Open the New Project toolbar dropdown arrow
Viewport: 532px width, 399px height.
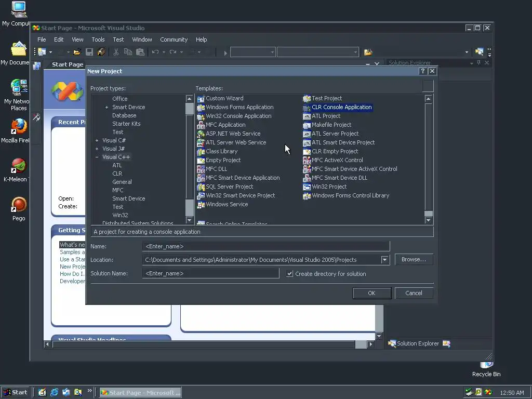pos(50,52)
